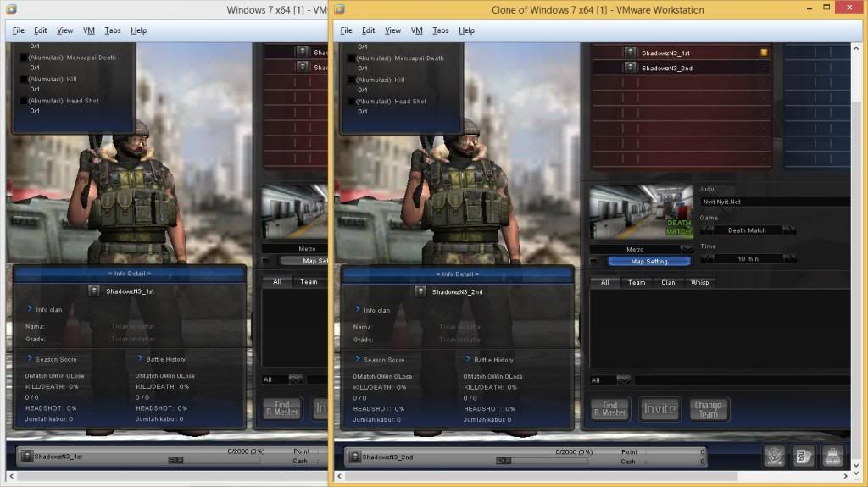Image resolution: width=868 pixels, height=487 pixels.
Task: Open Edit menu in Clone VMware window
Action: tap(368, 30)
